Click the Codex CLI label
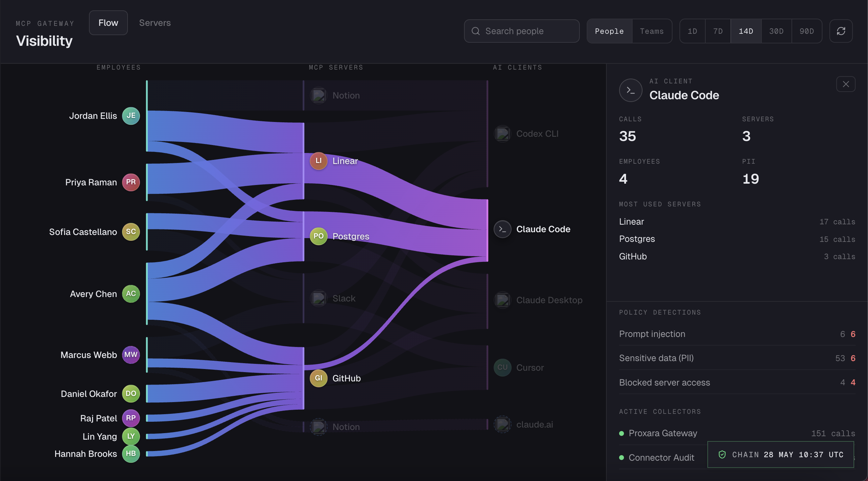 pyautogui.click(x=537, y=134)
